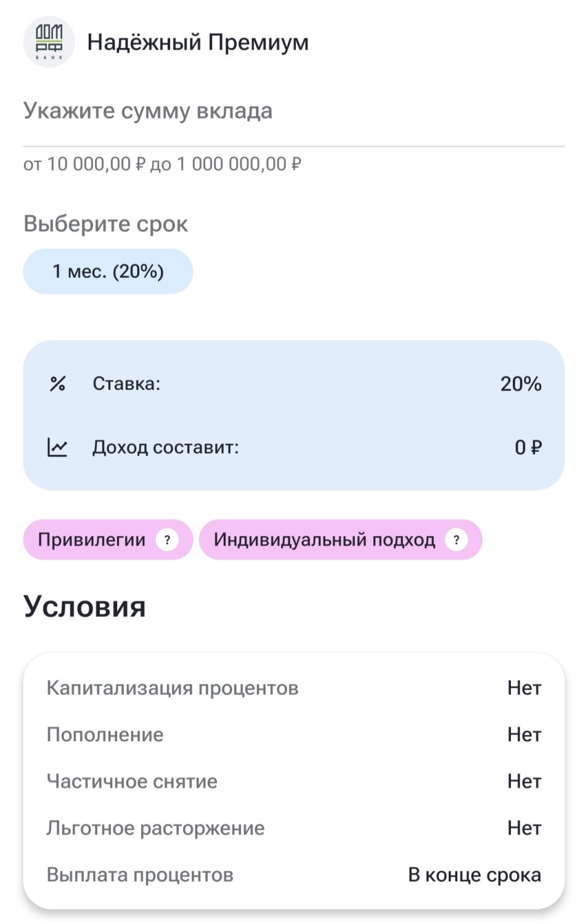Click the chart icon beside Доход составит
The width and height of the screenshot is (588, 924).
(x=57, y=447)
